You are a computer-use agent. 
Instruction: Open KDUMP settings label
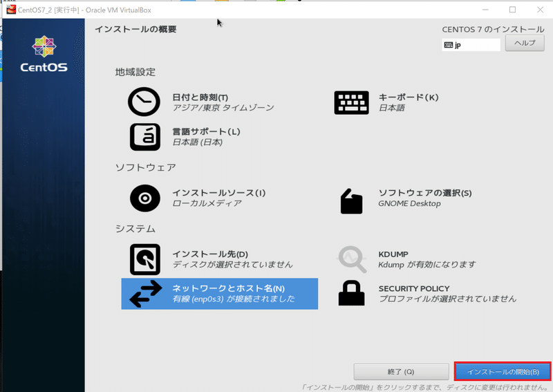393,254
